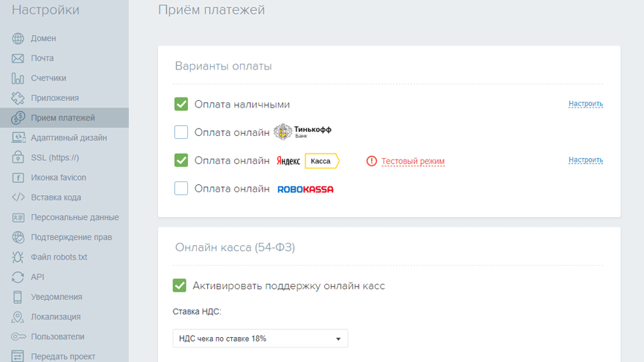Image resolution: width=644 pixels, height=362 pixels.
Task: Click the globe icon beside Домен
Action: [x=18, y=38]
